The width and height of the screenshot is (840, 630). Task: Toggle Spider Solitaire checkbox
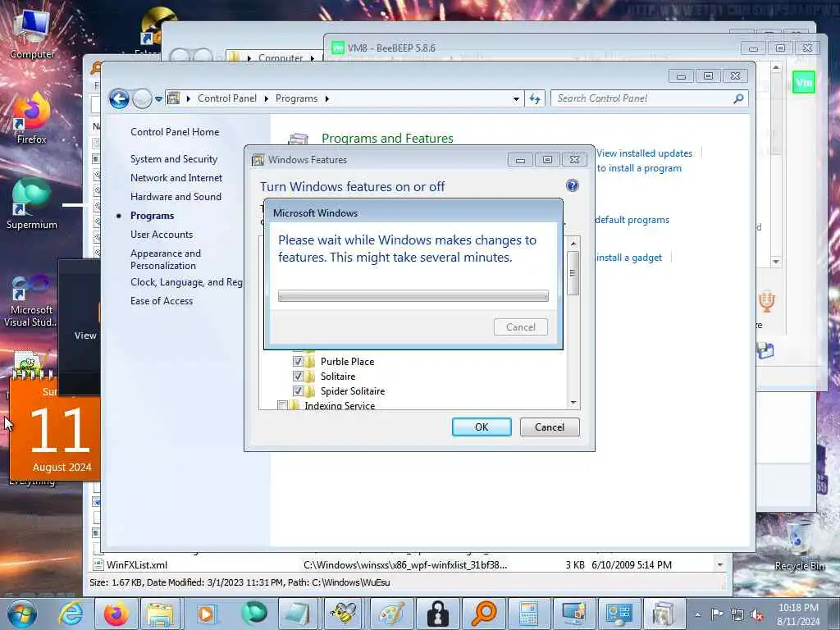298,391
